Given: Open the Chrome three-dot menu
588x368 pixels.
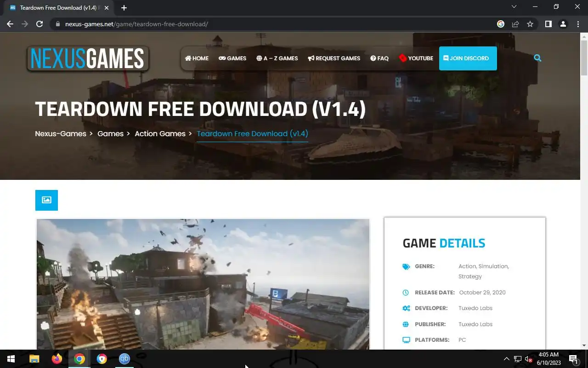Looking at the screenshot, I should point(578,24).
